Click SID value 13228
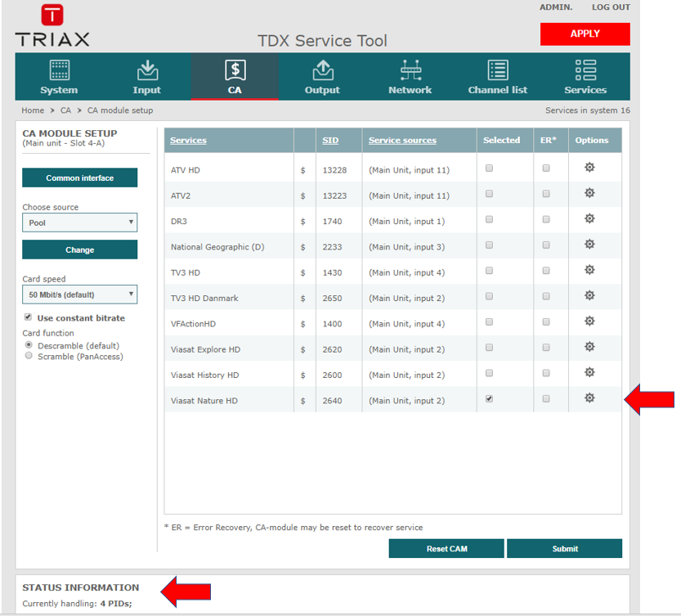This screenshot has width=681, height=616. coord(334,170)
